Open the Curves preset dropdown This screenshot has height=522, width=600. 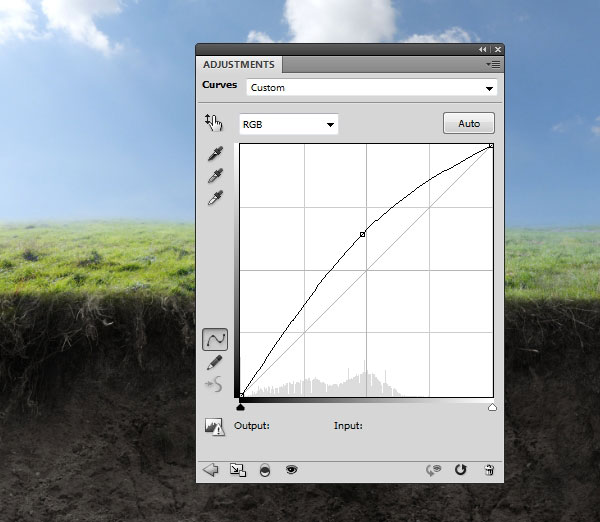pyautogui.click(x=372, y=88)
